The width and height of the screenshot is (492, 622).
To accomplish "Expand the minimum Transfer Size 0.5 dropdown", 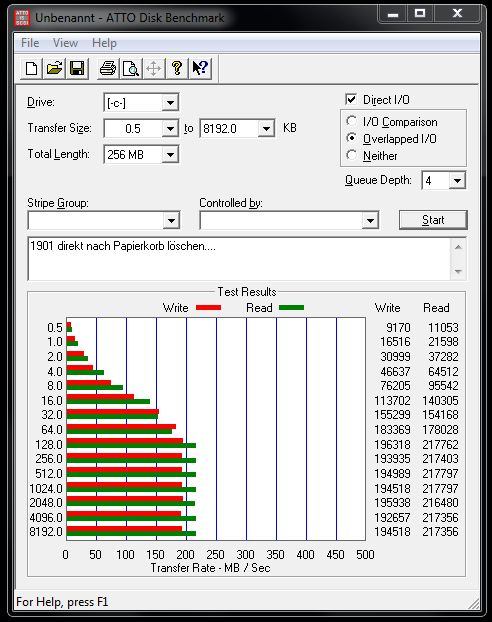I will pyautogui.click(x=170, y=129).
